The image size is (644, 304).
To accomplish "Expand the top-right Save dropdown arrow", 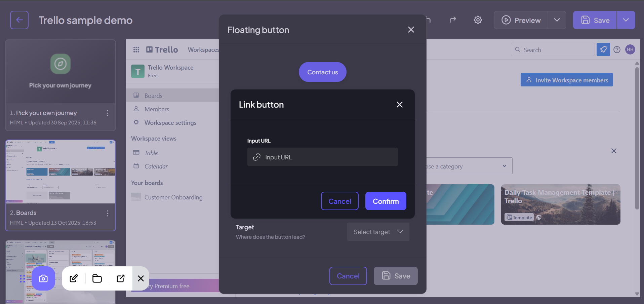I will (626, 20).
